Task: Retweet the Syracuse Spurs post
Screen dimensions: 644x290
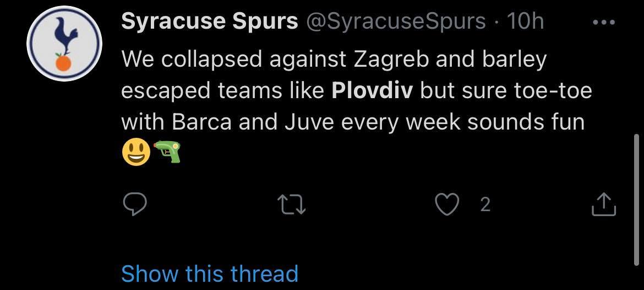Action: (292, 205)
